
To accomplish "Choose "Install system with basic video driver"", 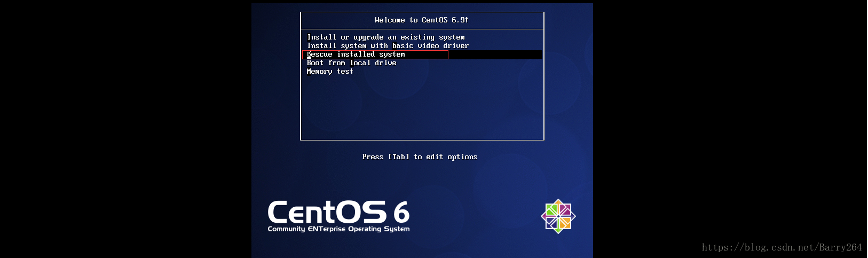I will [388, 46].
